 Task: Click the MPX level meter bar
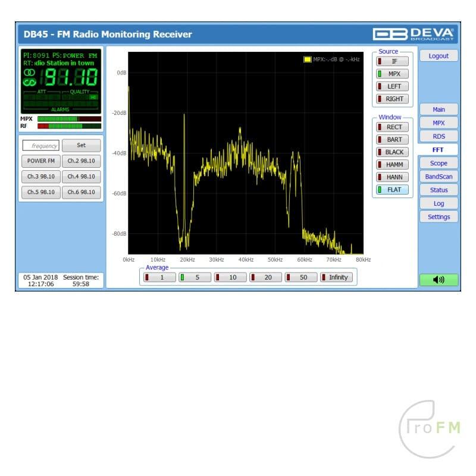coord(68,119)
